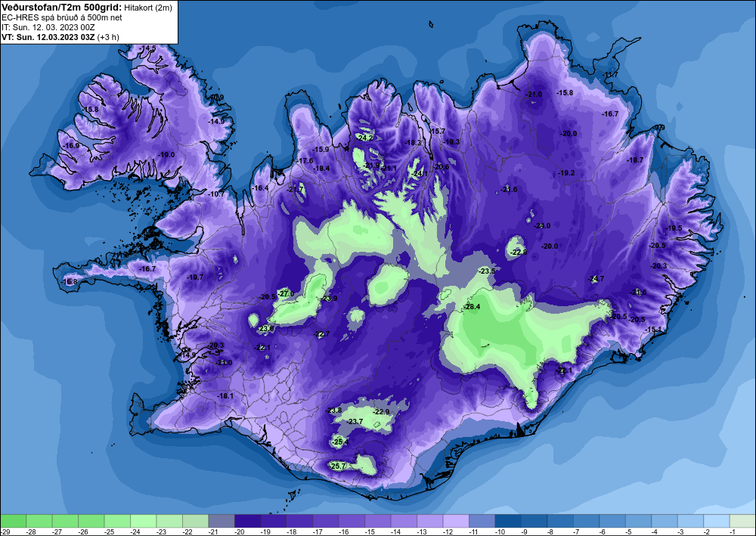Click the legend swatch labeled -21
The width and height of the screenshot is (756, 536).
click(222, 521)
